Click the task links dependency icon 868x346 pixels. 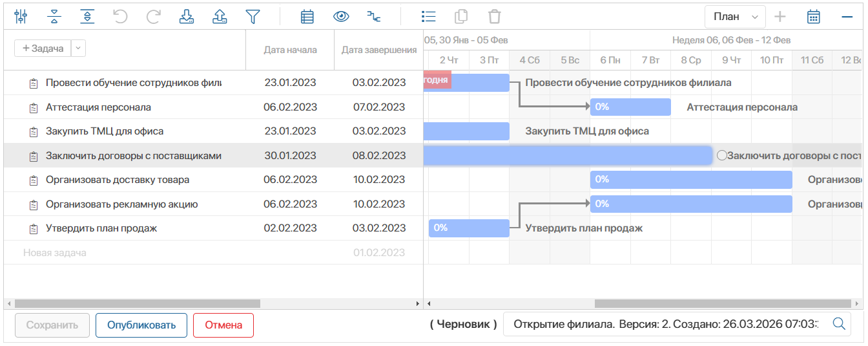pos(374,16)
